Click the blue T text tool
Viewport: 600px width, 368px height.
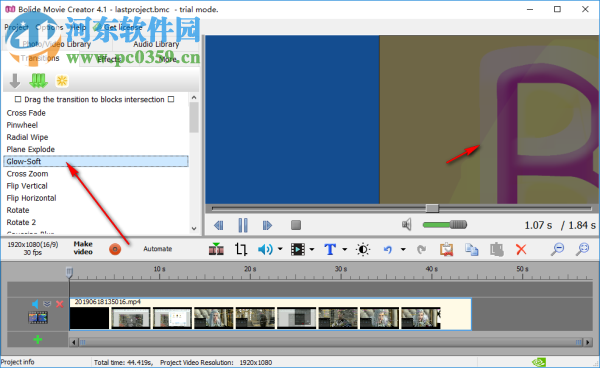(x=330, y=249)
